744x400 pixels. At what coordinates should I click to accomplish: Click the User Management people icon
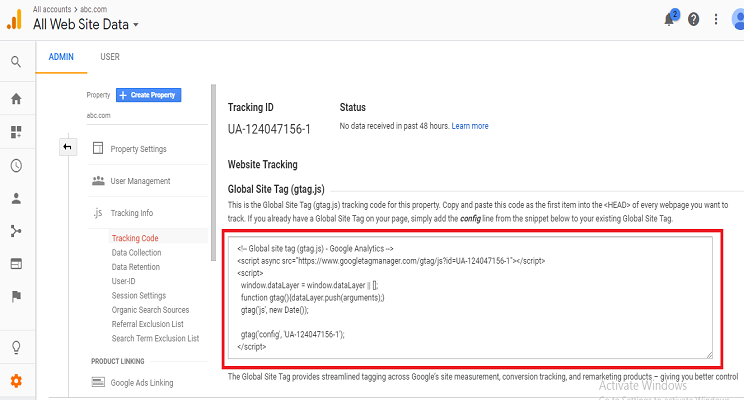click(98, 180)
